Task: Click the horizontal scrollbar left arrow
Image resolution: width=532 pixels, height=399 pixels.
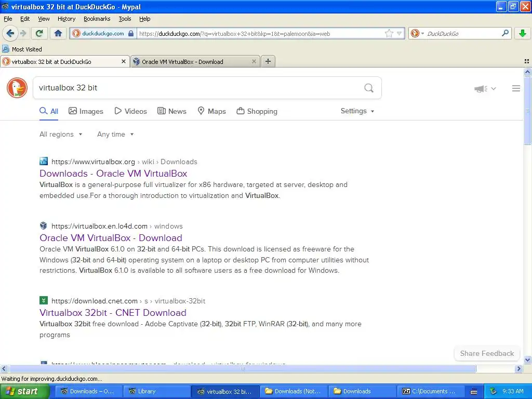Action: pos(4,368)
